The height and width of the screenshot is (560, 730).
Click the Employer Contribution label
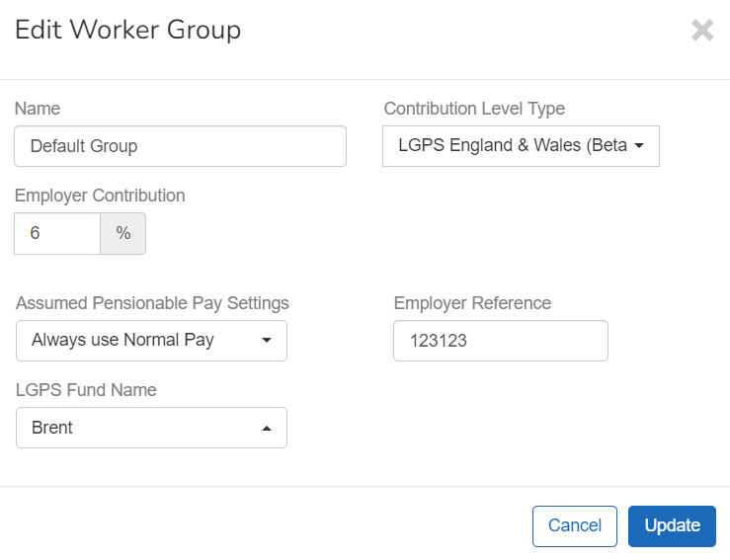click(100, 196)
